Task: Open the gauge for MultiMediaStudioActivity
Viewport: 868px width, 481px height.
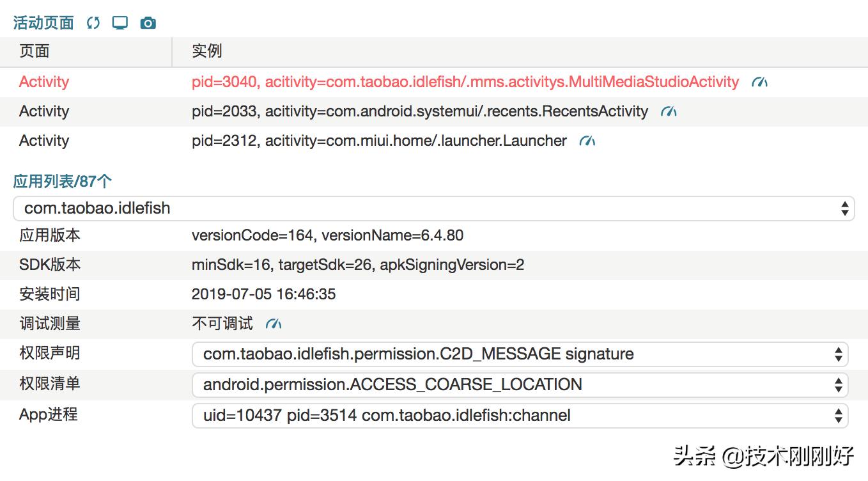Action: [760, 82]
